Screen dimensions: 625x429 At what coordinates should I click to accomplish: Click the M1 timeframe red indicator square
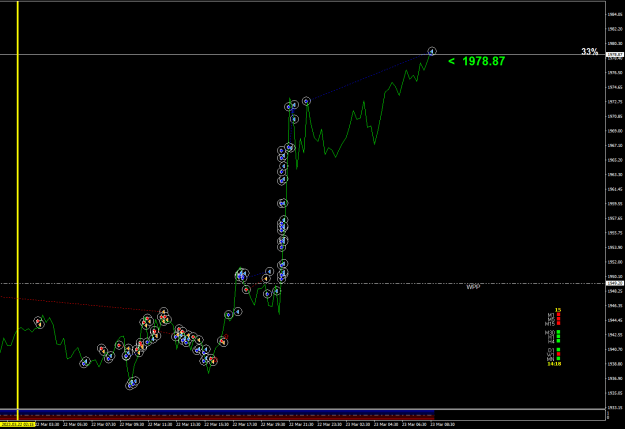(558, 314)
